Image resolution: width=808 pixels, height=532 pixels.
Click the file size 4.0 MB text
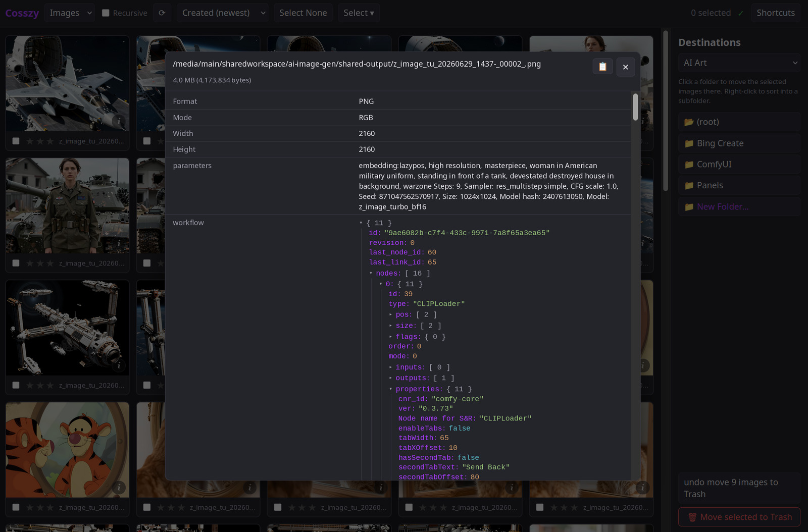[x=212, y=80]
